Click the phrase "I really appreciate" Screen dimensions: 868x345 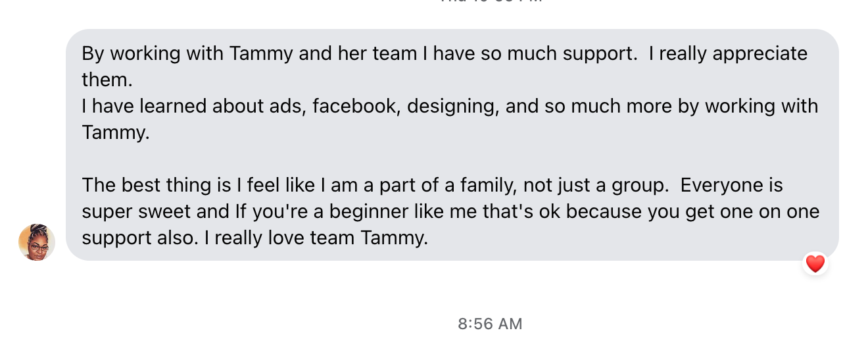(x=728, y=53)
